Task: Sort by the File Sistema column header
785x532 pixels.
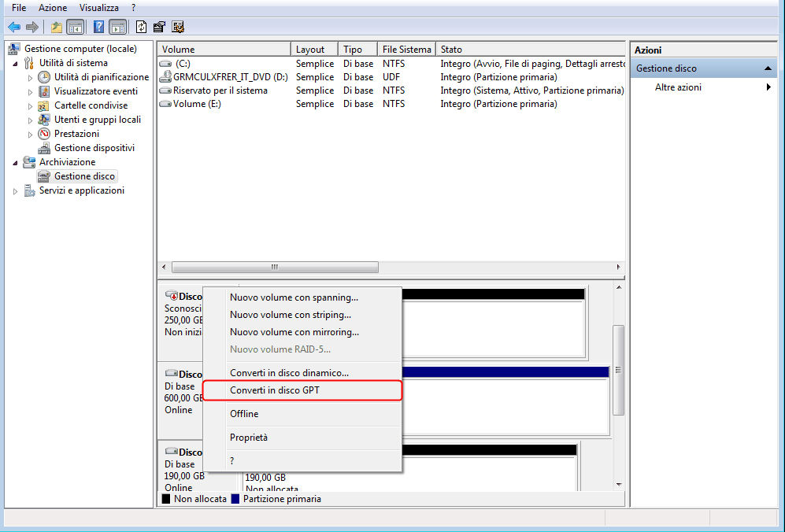Action: (x=406, y=49)
